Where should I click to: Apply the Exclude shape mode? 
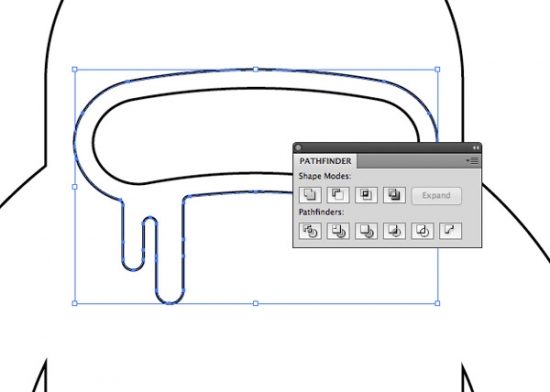(394, 195)
